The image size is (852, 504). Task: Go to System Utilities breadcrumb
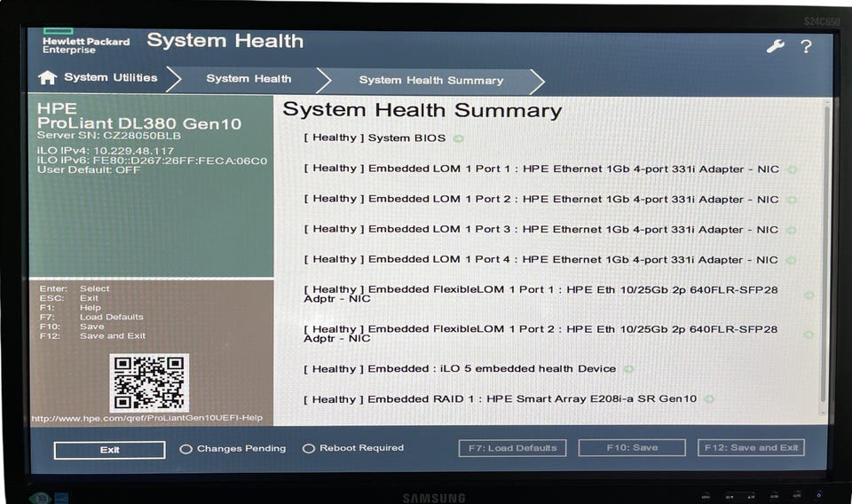(x=110, y=78)
